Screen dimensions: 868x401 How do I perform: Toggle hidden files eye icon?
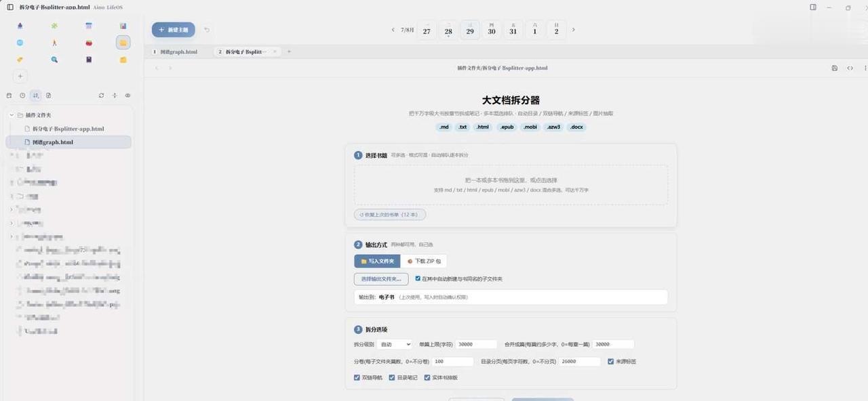tap(127, 96)
